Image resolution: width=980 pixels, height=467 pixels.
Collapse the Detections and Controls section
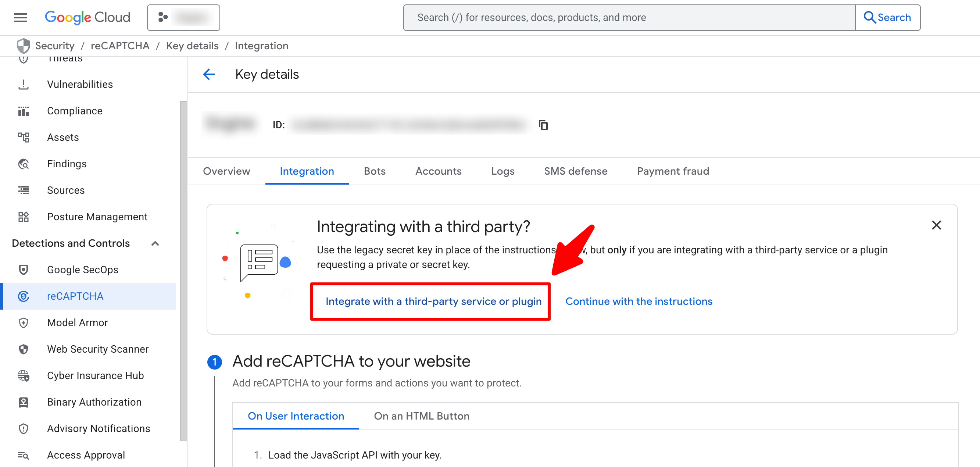coord(155,243)
